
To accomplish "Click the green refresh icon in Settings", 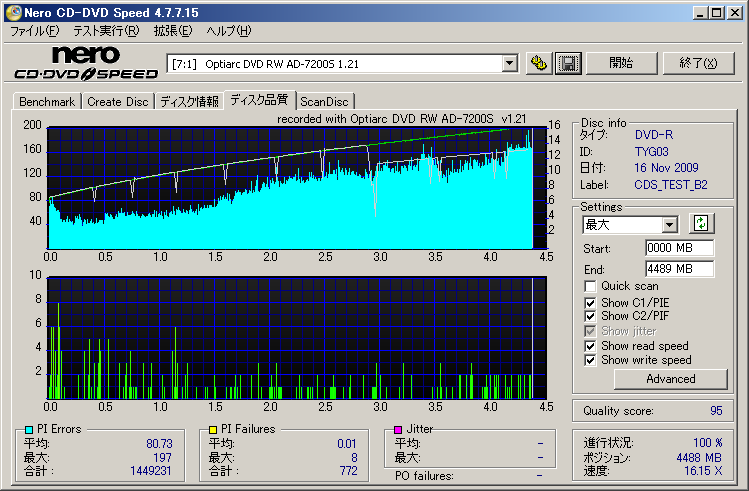I will (701, 223).
